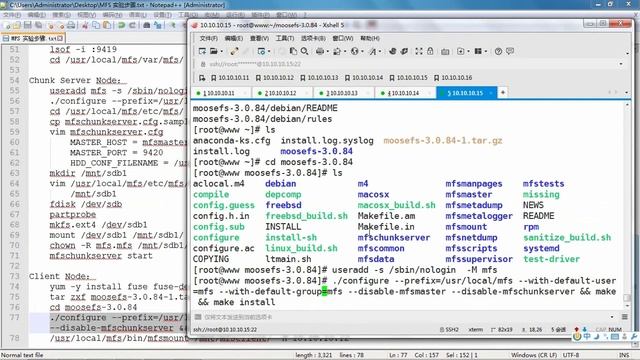This screenshot has width=640, height=360.
Task: Click the Font icon in Xshell toolbar
Action: tap(372, 51)
